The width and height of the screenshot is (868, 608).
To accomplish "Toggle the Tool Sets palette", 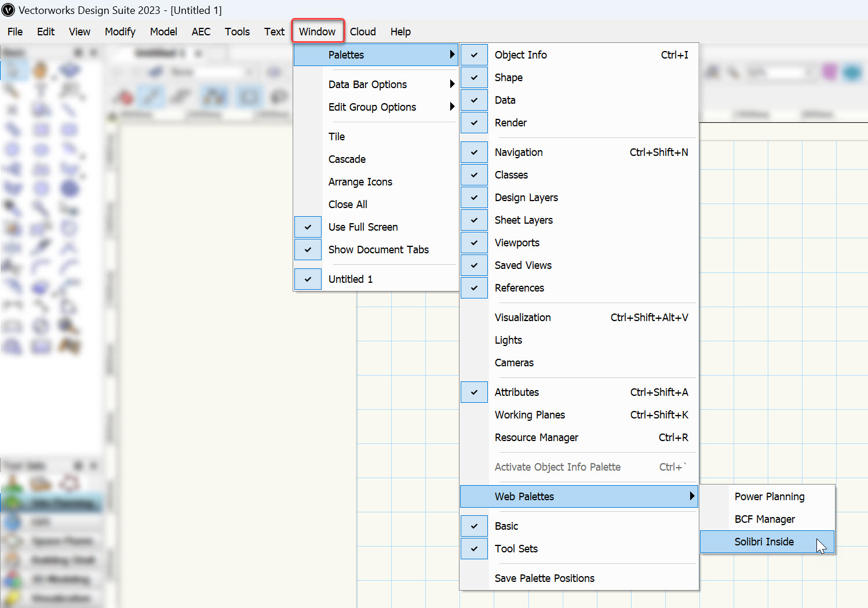I will click(579, 549).
